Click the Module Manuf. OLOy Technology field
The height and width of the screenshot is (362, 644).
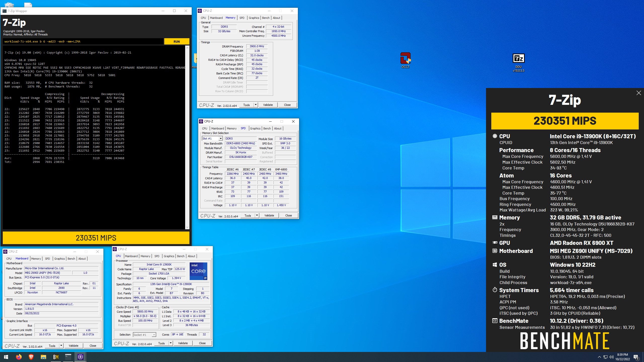click(x=241, y=148)
